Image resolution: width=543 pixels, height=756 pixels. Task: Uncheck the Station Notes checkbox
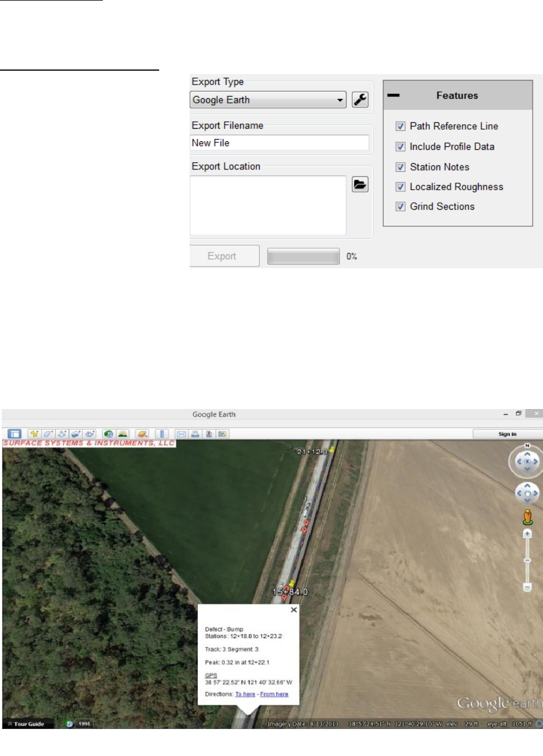pyautogui.click(x=400, y=167)
